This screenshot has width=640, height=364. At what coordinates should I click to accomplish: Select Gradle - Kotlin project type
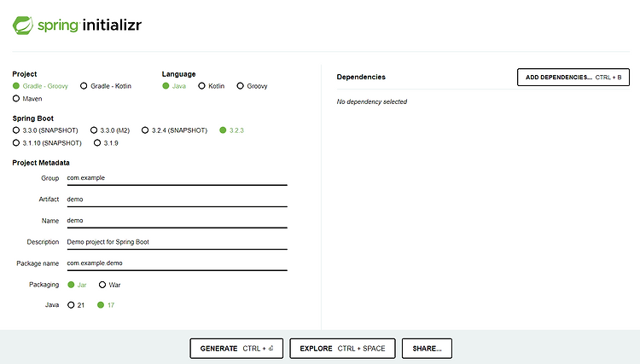(x=106, y=86)
